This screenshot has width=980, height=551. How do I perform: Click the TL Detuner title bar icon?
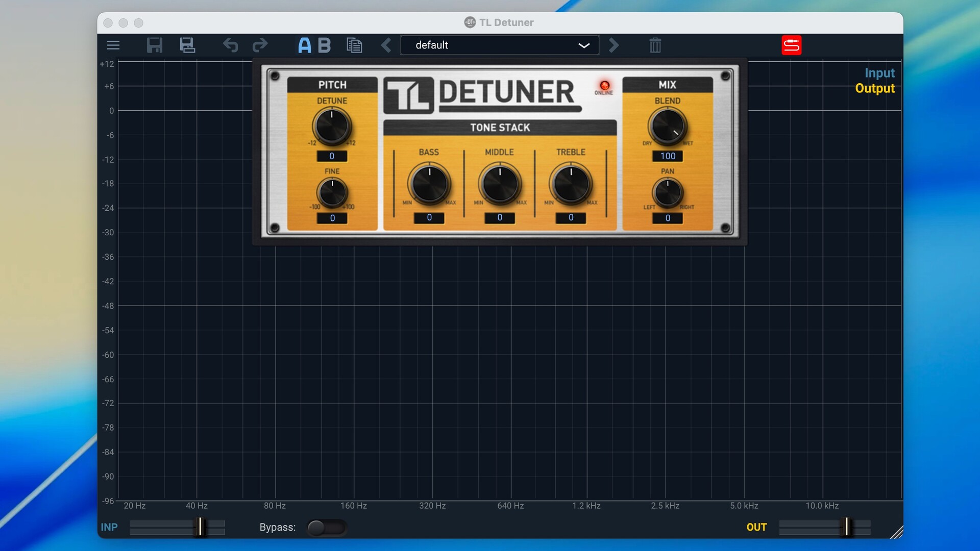coord(470,22)
